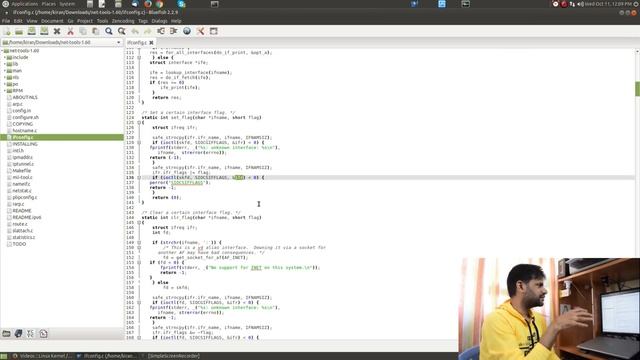This screenshot has height=360, width=640.
Task: Click the Save file toolbar icon
Action: [x=31, y=31]
